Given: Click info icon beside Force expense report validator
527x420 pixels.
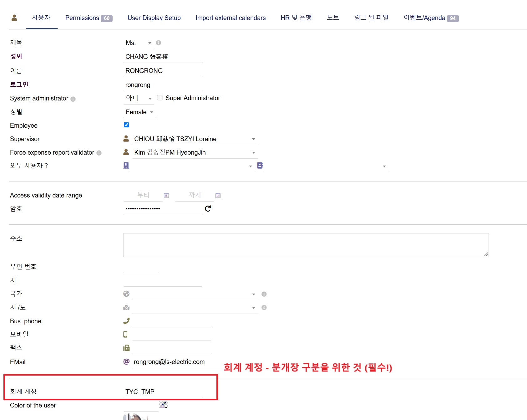Looking at the screenshot, I should (x=99, y=153).
